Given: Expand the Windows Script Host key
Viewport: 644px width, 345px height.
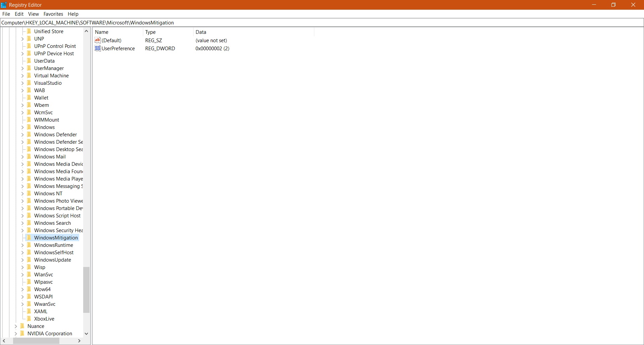Looking at the screenshot, I should point(22,216).
